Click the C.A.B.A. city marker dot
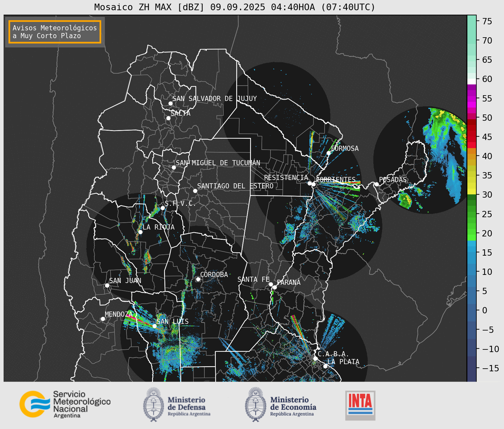504x429 pixels. click(x=316, y=358)
